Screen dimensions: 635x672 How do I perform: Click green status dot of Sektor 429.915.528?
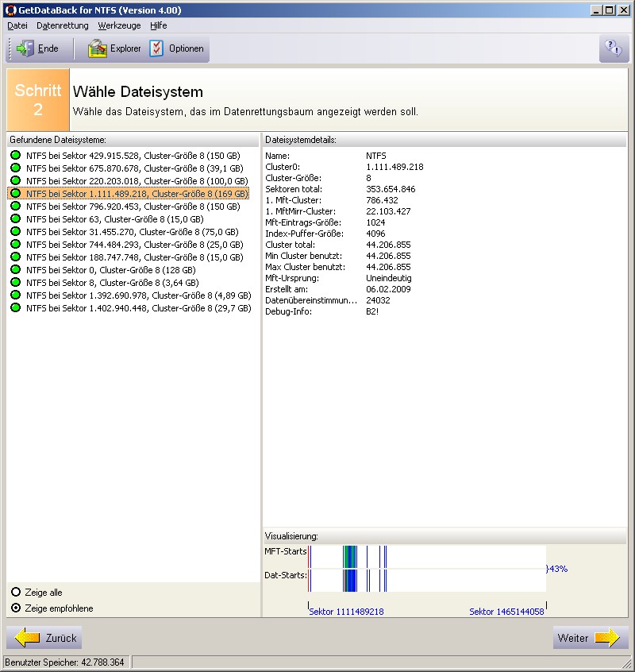coord(15,155)
